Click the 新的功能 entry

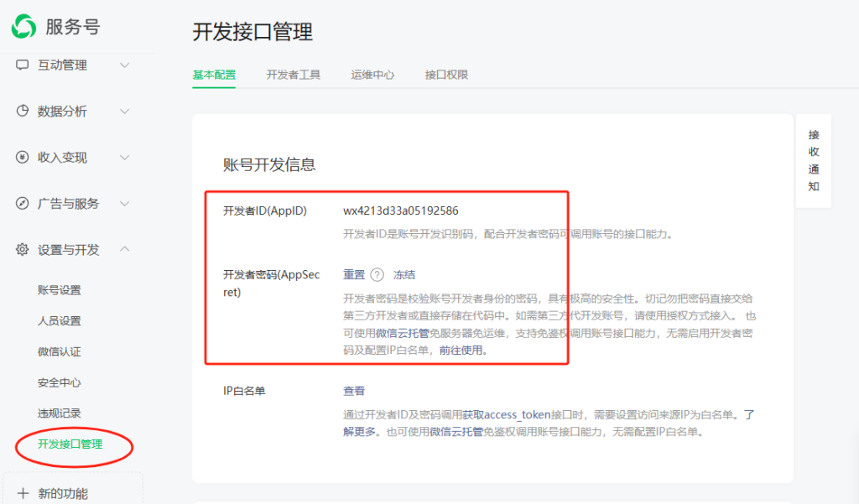[x=63, y=494]
